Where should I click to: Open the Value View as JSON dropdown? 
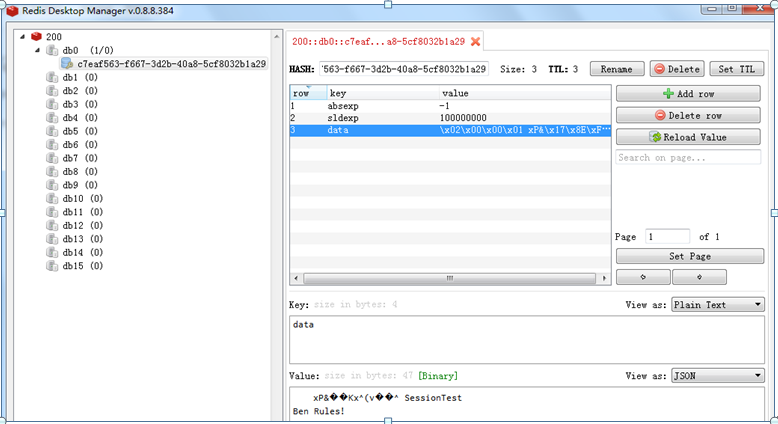point(717,376)
